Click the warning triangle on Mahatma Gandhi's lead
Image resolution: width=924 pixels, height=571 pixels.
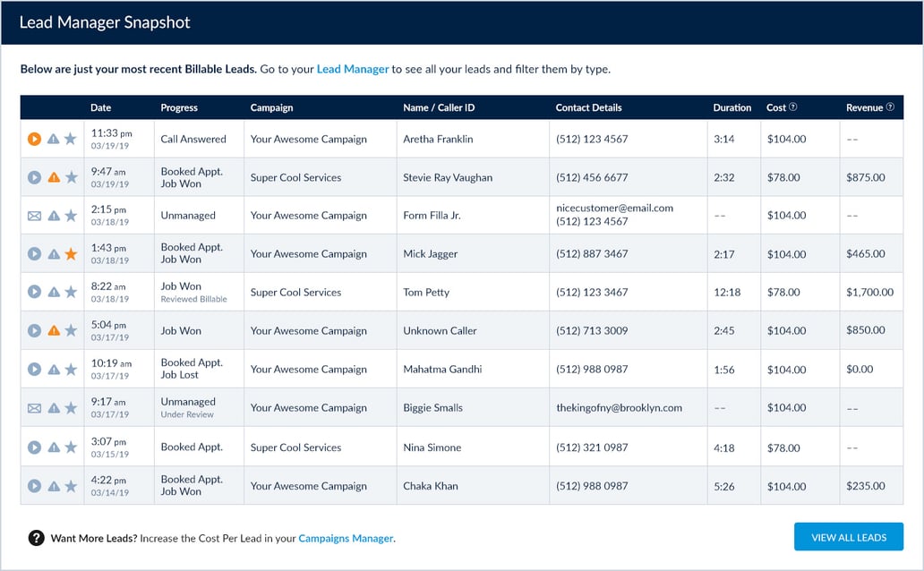[x=52, y=368]
